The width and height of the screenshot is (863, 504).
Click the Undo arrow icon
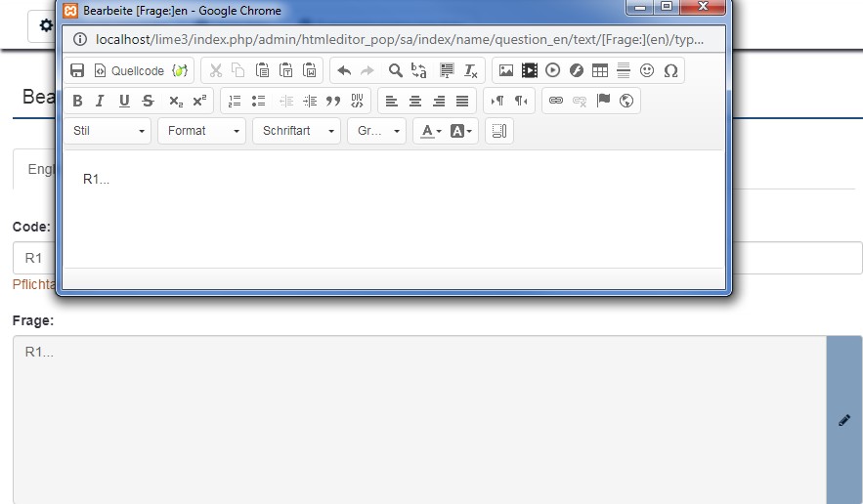pyautogui.click(x=344, y=70)
